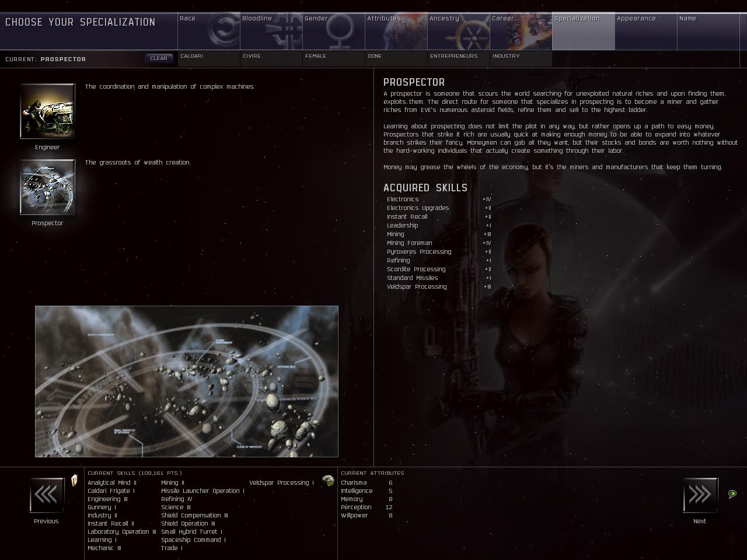Open the Appearance tab

coord(646,32)
